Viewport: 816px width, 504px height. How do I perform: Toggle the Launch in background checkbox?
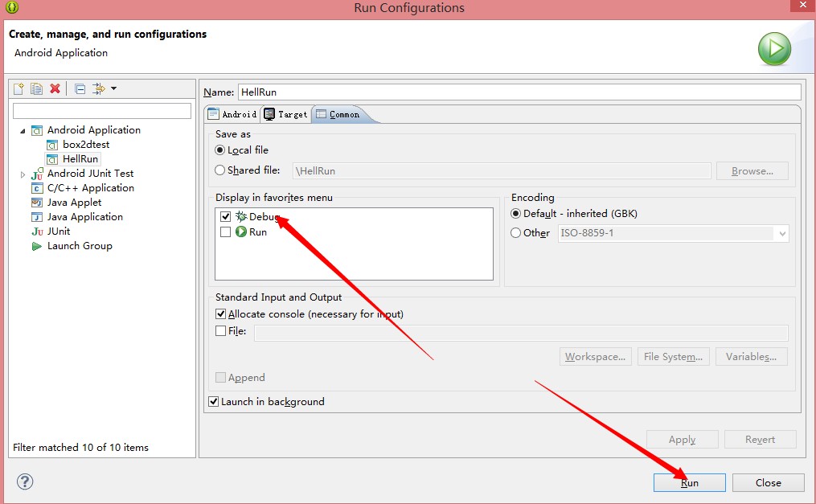pyautogui.click(x=214, y=402)
